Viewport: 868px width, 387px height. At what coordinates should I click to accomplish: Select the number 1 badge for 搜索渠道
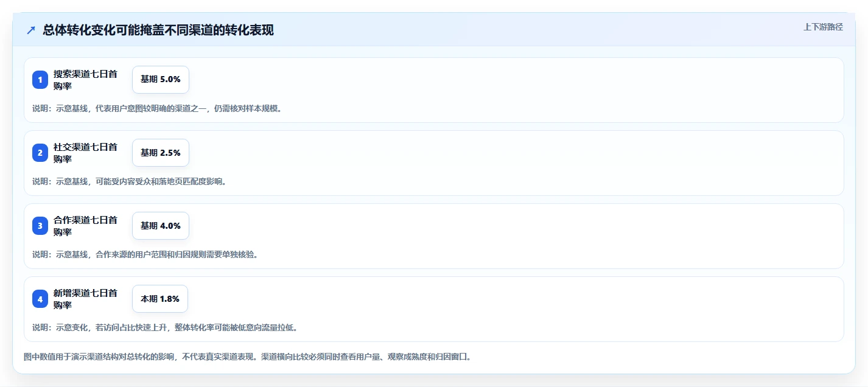tap(40, 80)
